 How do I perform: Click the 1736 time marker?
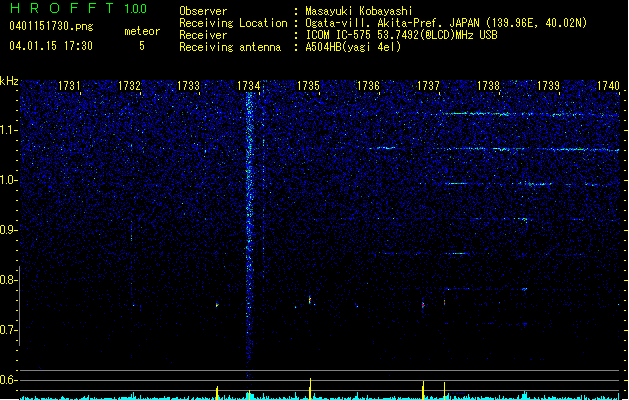tap(368, 86)
